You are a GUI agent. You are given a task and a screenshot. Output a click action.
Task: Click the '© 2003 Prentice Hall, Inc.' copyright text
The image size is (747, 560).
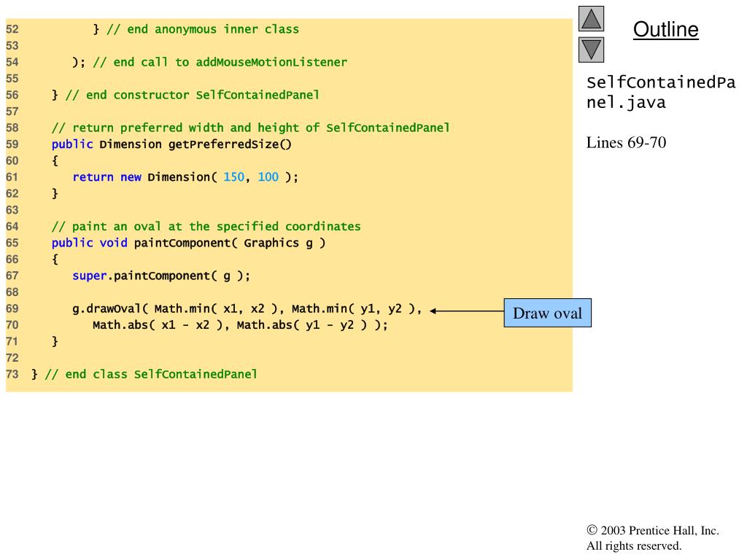(x=653, y=531)
